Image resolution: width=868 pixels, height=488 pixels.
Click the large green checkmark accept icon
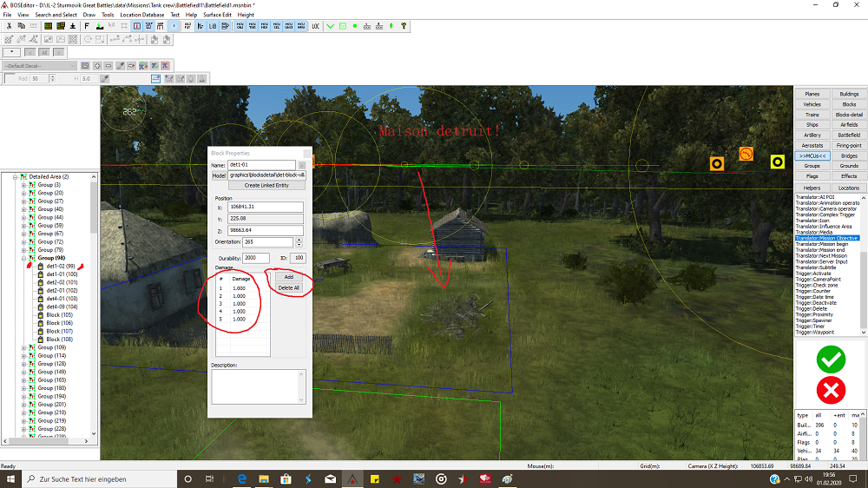(x=831, y=359)
